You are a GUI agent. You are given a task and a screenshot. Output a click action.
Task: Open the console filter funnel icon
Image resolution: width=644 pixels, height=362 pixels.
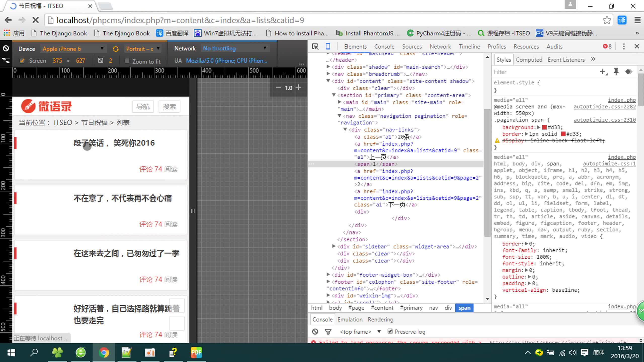[328, 332]
